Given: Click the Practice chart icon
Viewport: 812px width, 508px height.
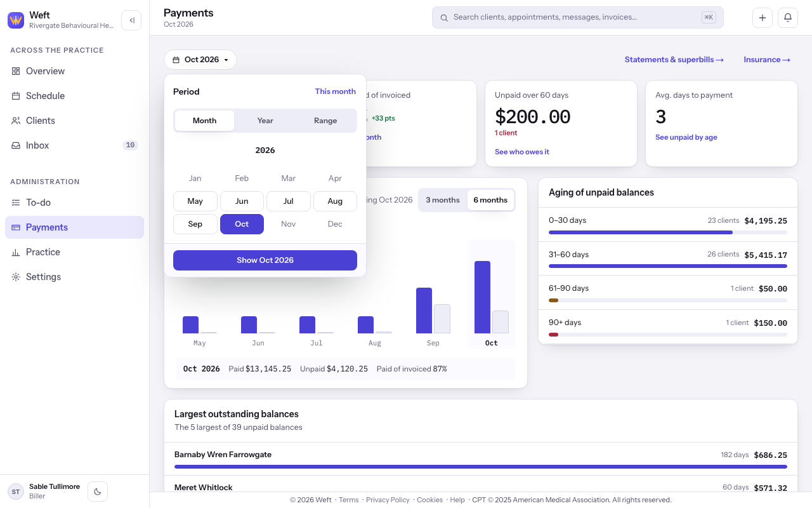Looking at the screenshot, I should 16,252.
